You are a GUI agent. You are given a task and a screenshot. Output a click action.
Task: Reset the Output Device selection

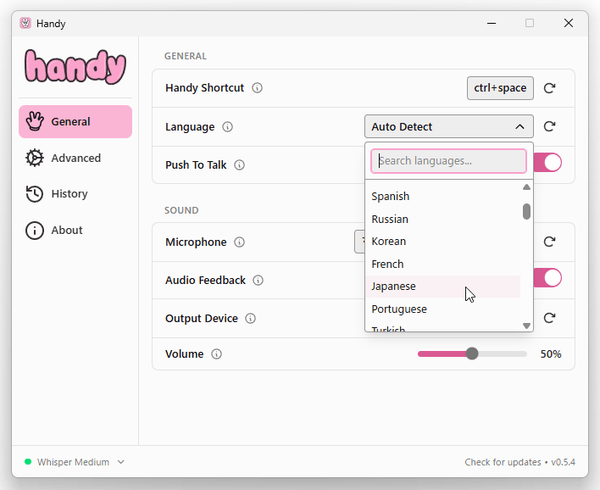(549, 318)
